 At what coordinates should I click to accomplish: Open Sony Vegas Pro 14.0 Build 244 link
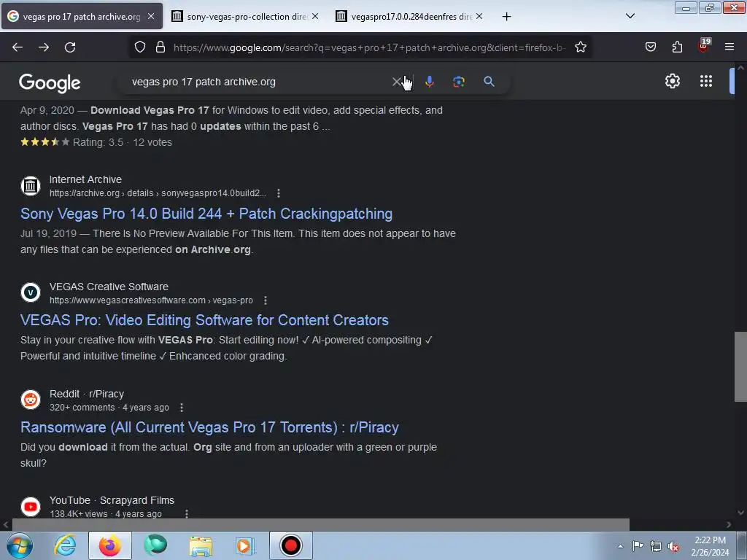206,214
